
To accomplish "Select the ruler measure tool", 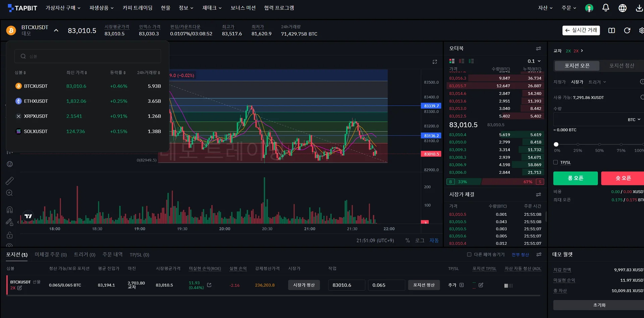I will [x=10, y=181].
